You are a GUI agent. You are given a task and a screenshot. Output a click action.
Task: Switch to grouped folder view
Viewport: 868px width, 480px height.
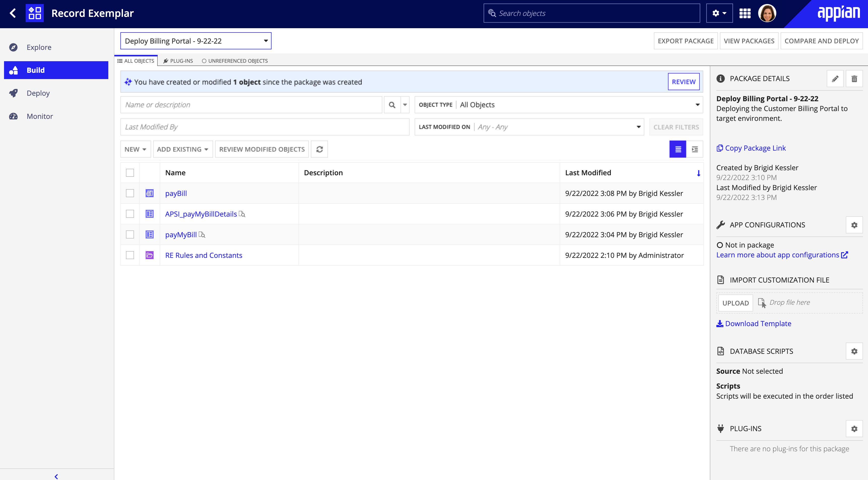695,149
